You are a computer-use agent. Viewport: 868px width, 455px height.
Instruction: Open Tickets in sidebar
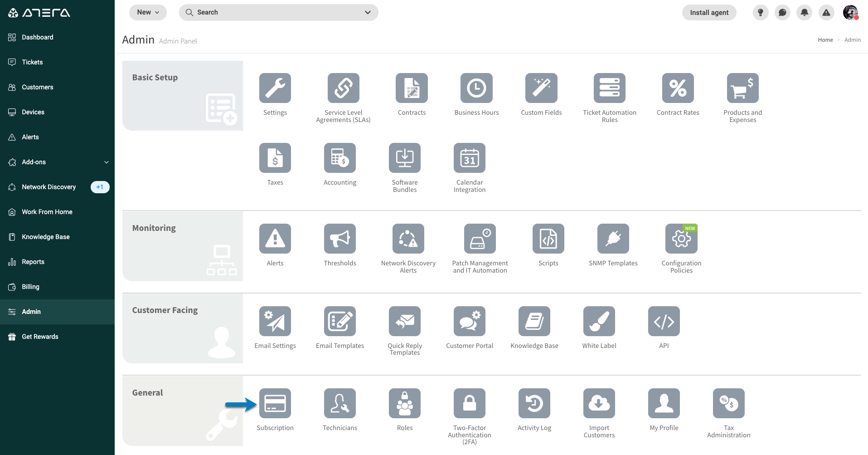pos(57,62)
